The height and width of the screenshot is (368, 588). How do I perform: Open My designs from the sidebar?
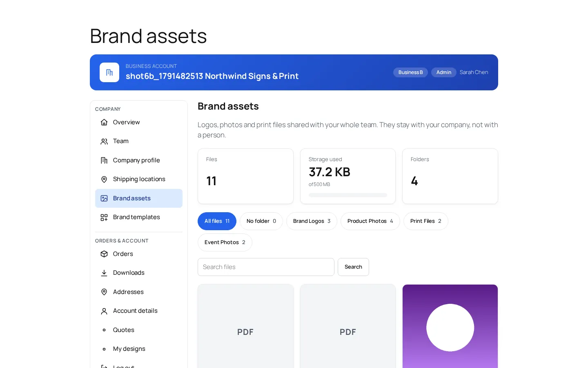(139, 349)
